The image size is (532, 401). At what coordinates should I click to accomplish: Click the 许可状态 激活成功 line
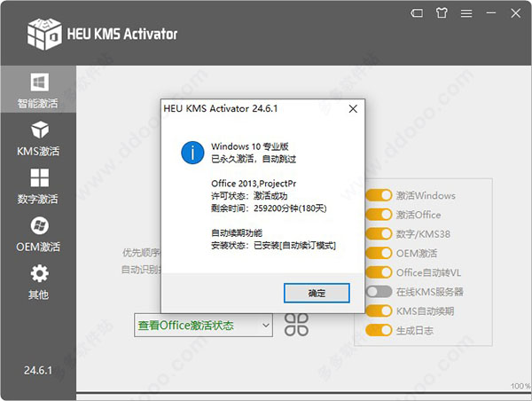click(x=249, y=196)
